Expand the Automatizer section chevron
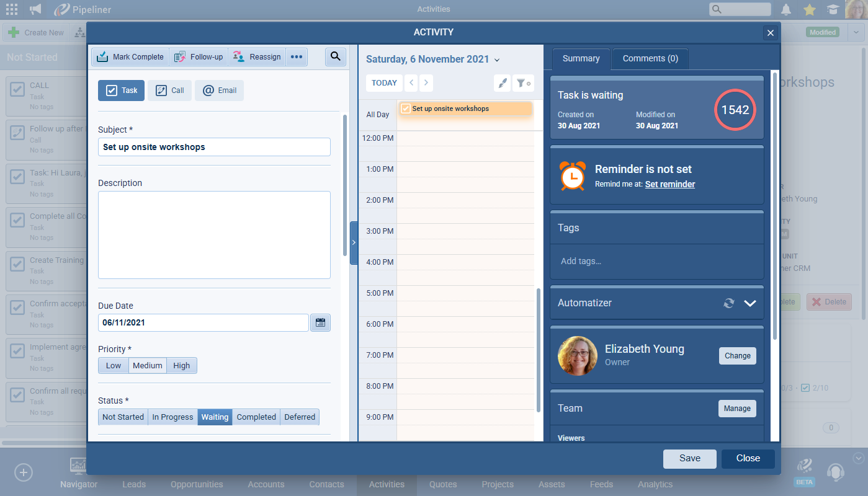868x496 pixels. 750,303
